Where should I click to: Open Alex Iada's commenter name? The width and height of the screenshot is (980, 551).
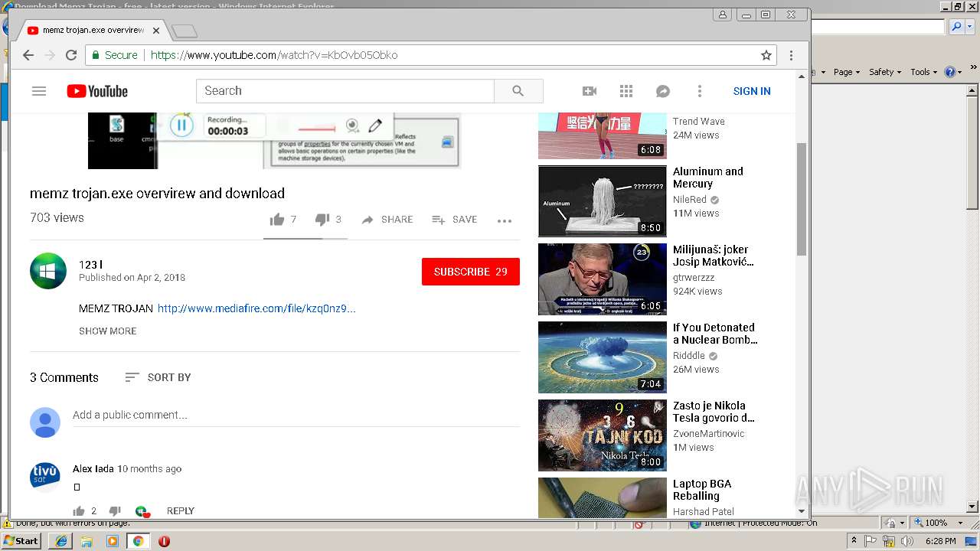coord(93,468)
